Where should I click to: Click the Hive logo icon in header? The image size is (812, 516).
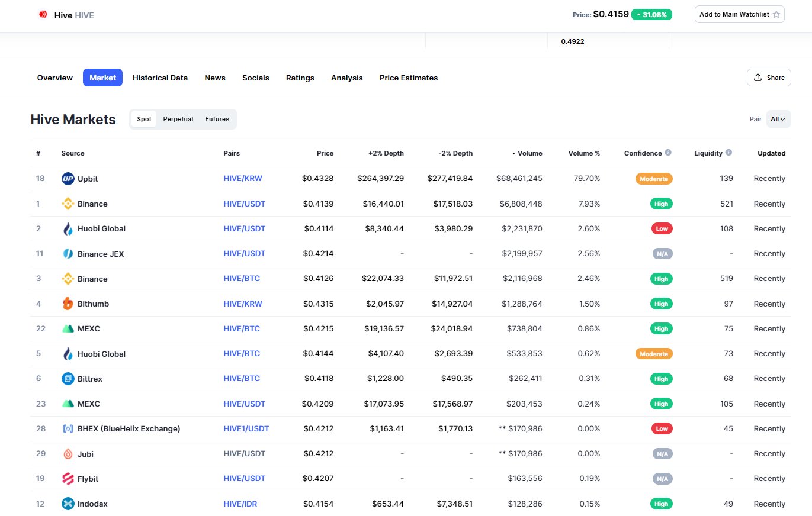click(43, 15)
